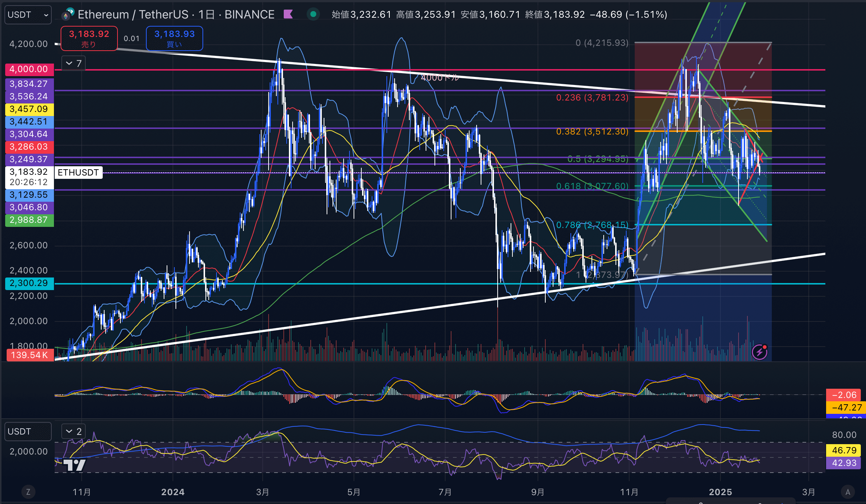Click the yellow 46.79 RSI label

(x=844, y=450)
